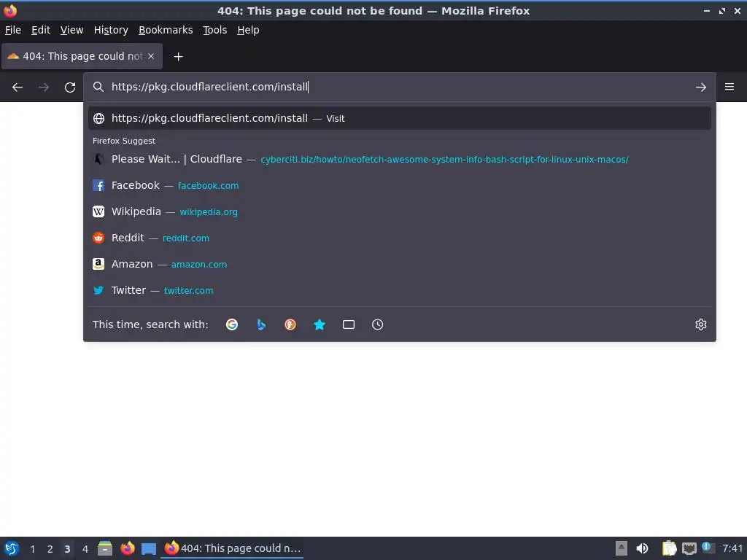The height and width of the screenshot is (560, 747).
Task: Choose the amazon.com suggestion
Action: pos(400,264)
